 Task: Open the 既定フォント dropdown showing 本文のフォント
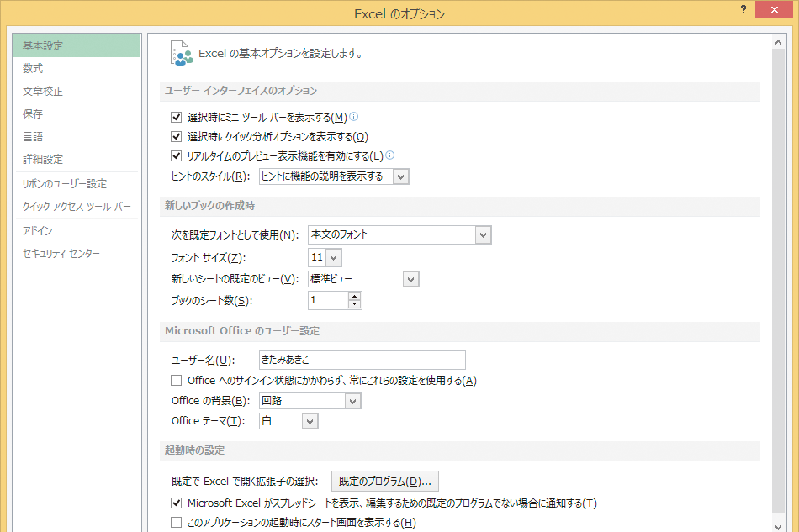click(x=483, y=235)
